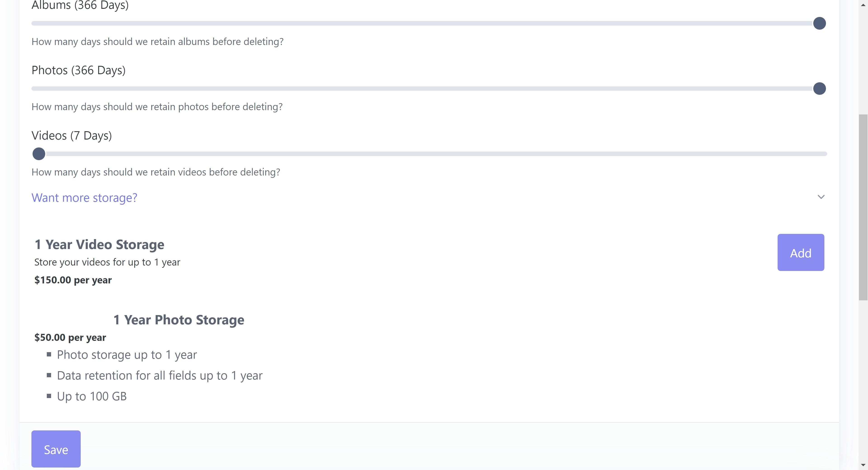Image resolution: width=868 pixels, height=470 pixels.
Task: Click the "Photo storage up to 1 year" bullet
Action: 127,355
